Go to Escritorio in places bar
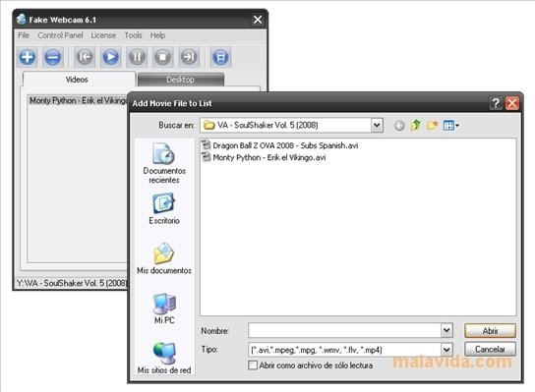The image size is (535, 392). point(164,208)
